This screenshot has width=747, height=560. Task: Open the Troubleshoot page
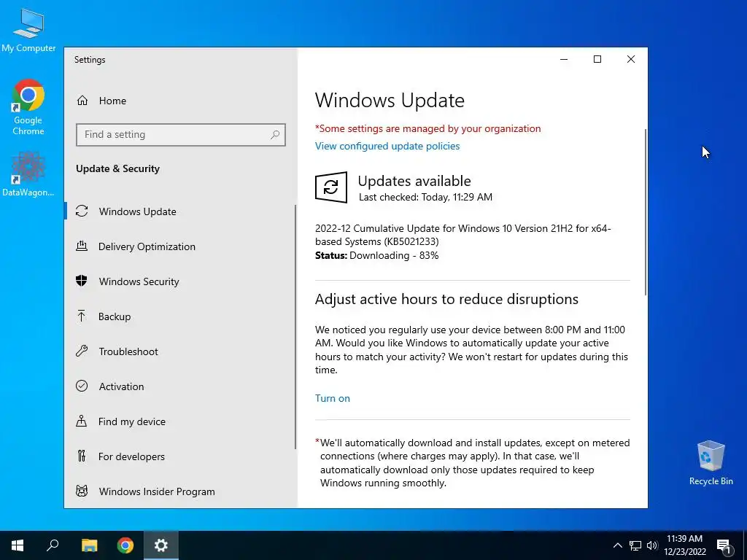(128, 351)
